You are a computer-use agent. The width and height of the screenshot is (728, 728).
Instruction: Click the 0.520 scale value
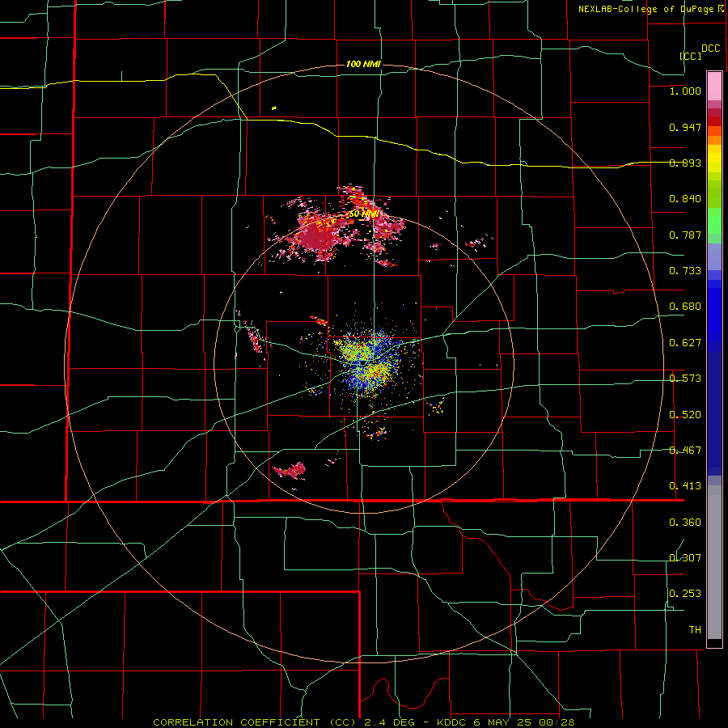point(685,414)
